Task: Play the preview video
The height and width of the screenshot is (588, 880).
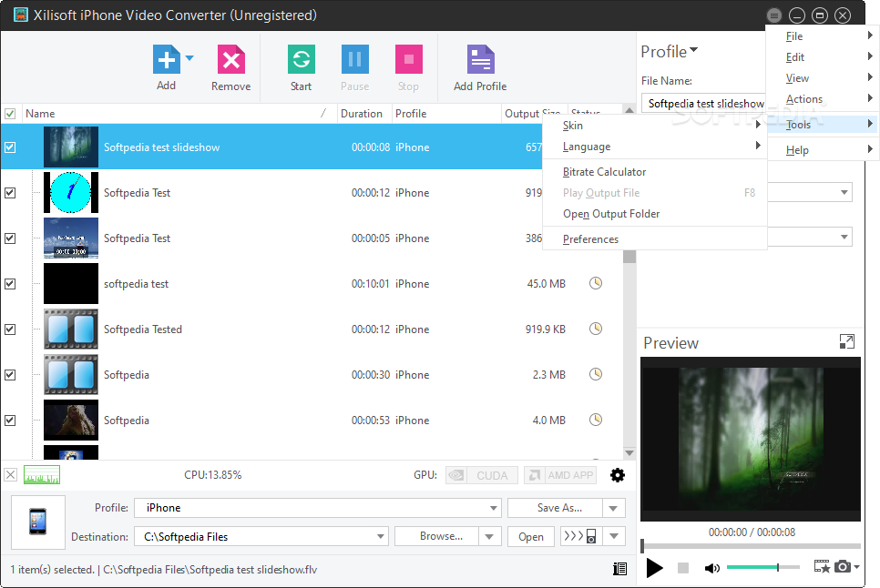Action: coord(654,568)
